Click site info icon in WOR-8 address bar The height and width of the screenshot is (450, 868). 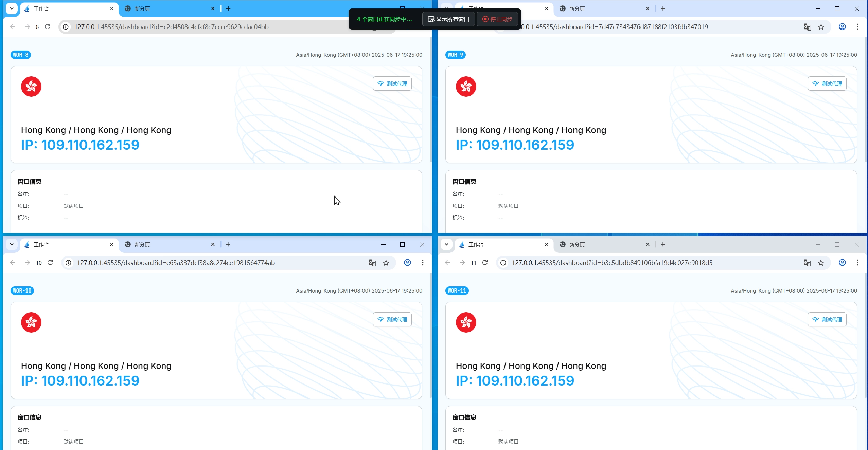pos(66,27)
